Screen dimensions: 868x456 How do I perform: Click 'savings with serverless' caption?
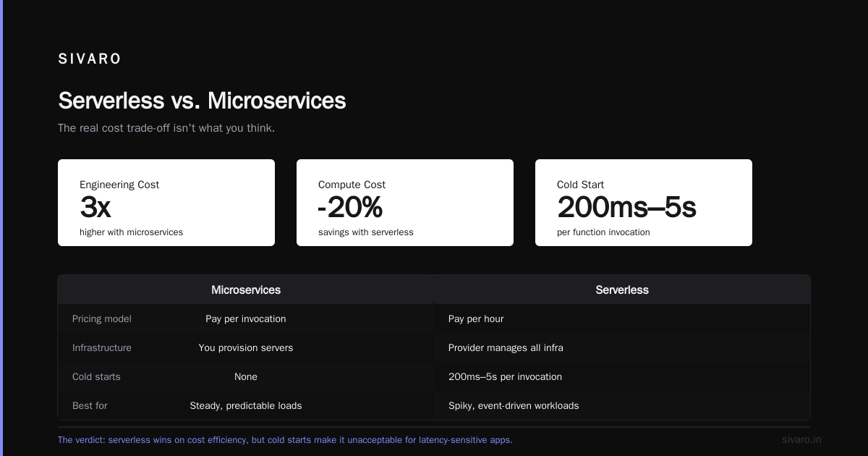click(x=366, y=232)
